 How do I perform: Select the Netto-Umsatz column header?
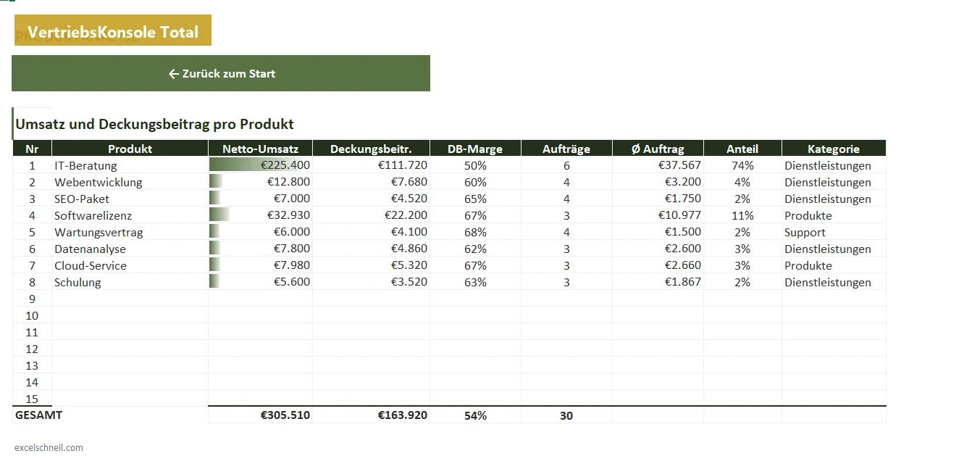[261, 149]
